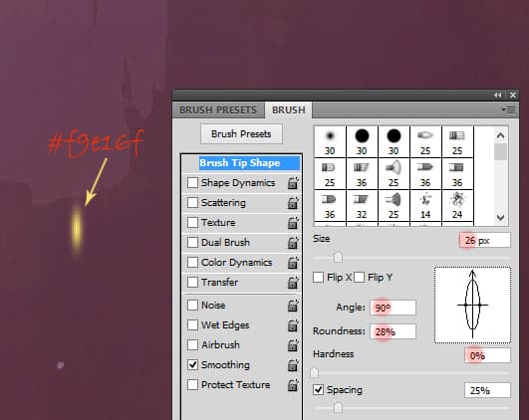Click the brush angle and roundness preview
The width and height of the screenshot is (529, 420).
[472, 306]
